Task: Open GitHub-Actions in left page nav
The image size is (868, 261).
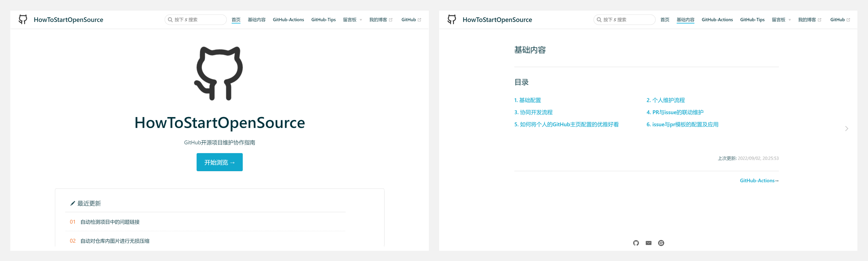Action: pos(288,20)
